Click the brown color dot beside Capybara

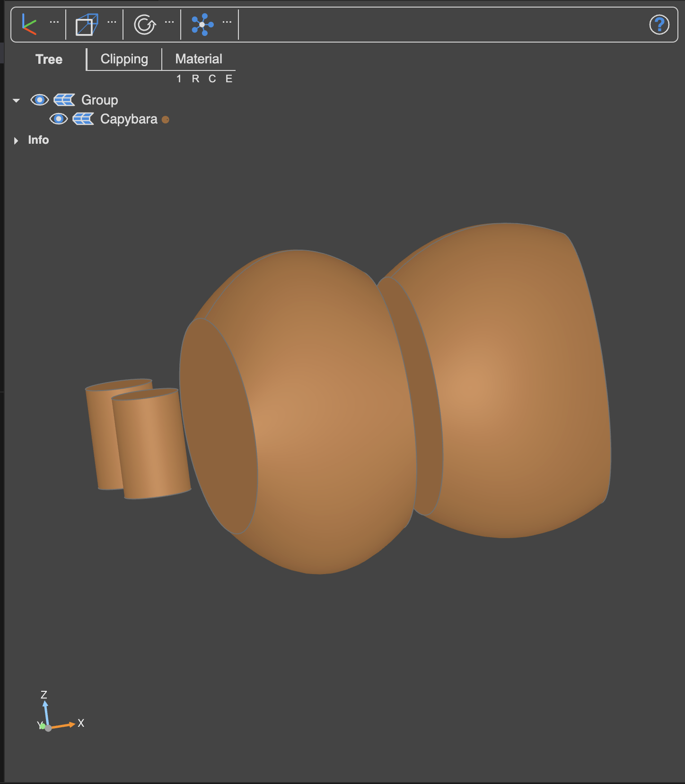[x=165, y=120]
